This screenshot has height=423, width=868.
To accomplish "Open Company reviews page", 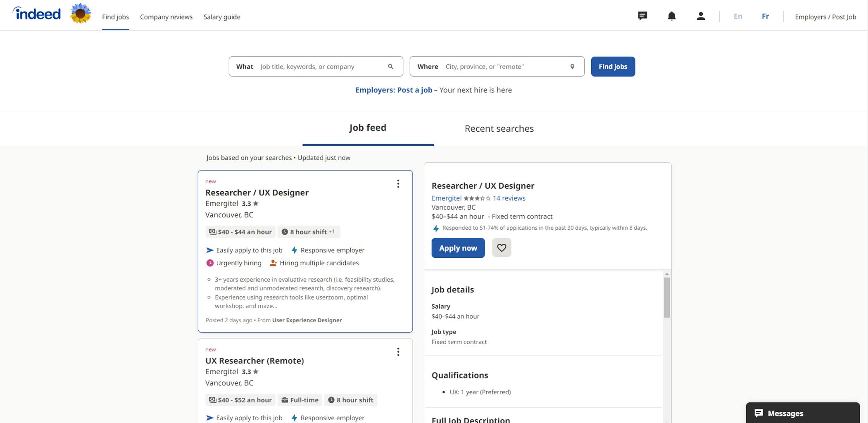I will 166,17.
